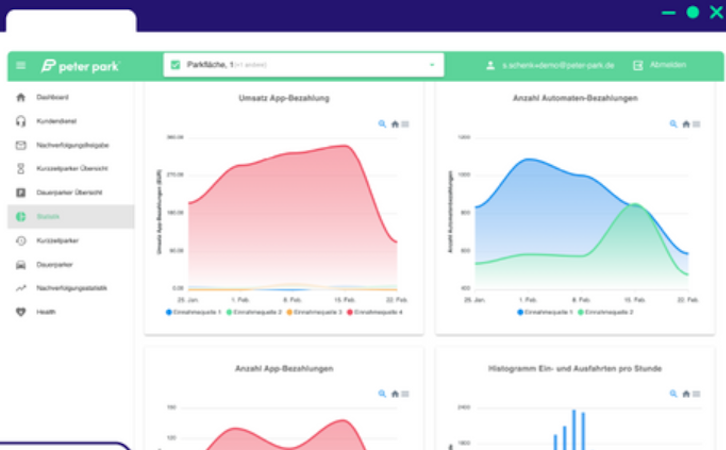This screenshot has height=450, width=726.
Task: Select Statistik in the sidebar
Action: click(x=71, y=217)
